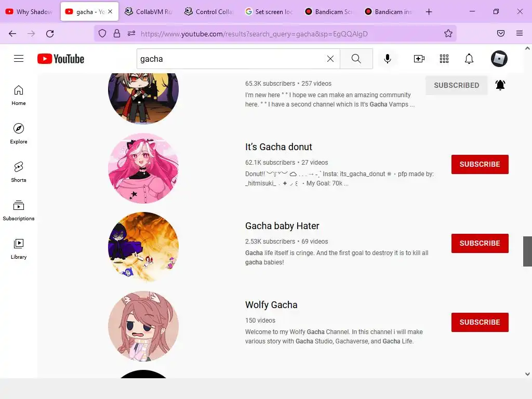Image resolution: width=532 pixels, height=399 pixels.
Task: Switch to Why Shadow tab
Action: [29, 11]
